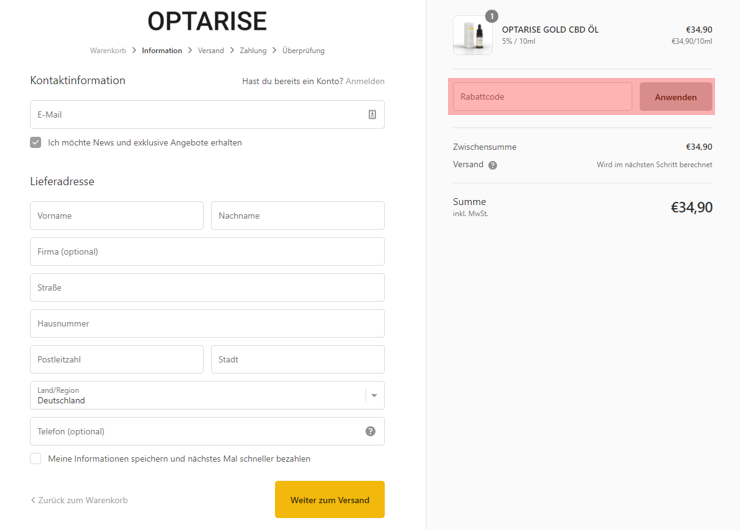
Task: Click the quantity badge on product thumbnail
Action: (x=492, y=17)
